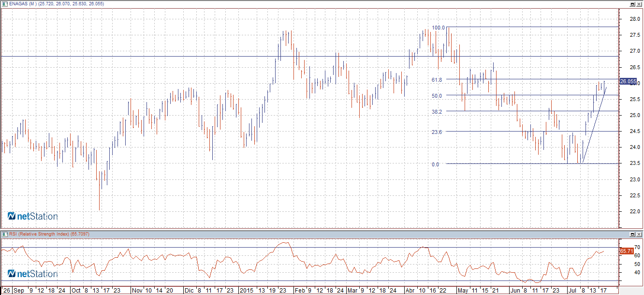Maximize the ENAGAS price chart panel
This screenshot has width=644, height=295.
(632, 4)
